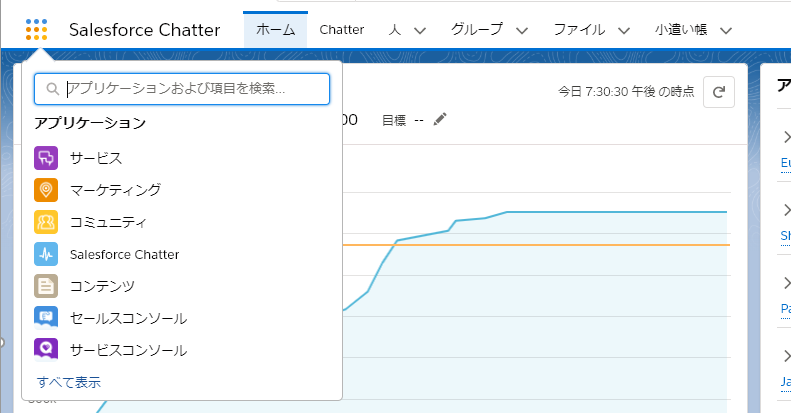Launch the マーケティング app by name
Screen dimensions: 791x413
pos(116,190)
